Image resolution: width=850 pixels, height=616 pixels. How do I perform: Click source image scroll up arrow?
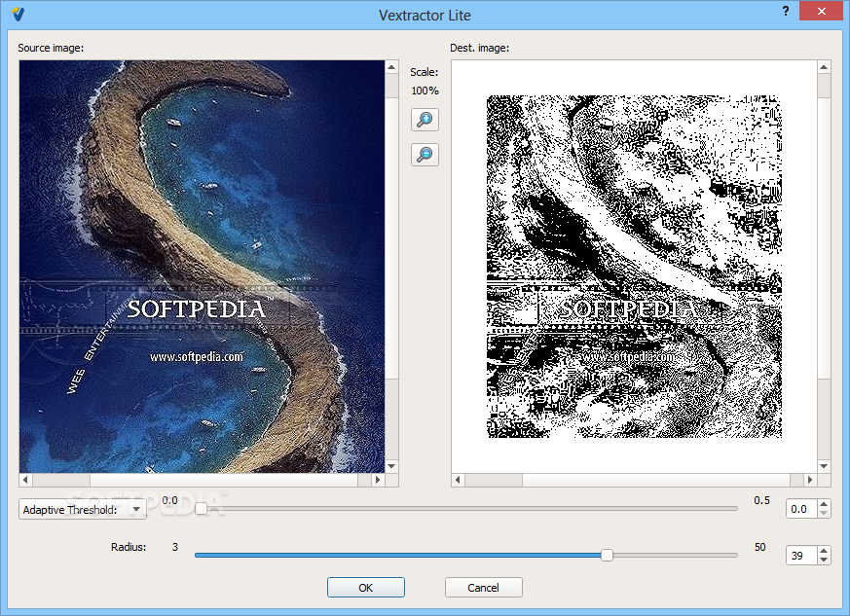tap(391, 67)
